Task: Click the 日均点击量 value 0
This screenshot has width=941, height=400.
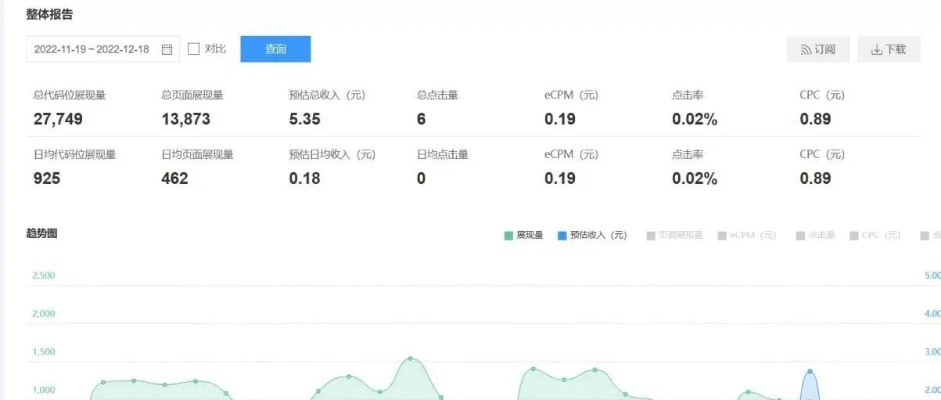Action: pos(421,179)
